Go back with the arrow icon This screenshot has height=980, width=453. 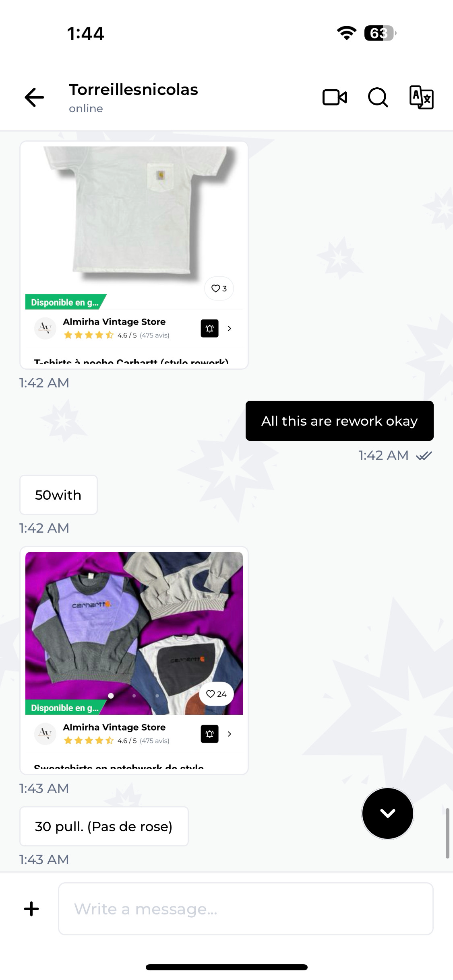(34, 97)
